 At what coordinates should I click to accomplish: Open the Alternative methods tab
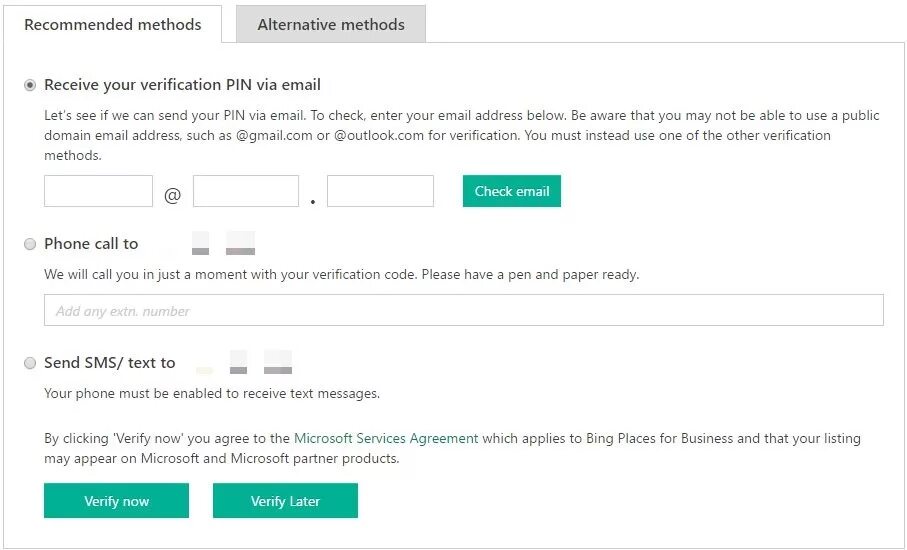[331, 25]
